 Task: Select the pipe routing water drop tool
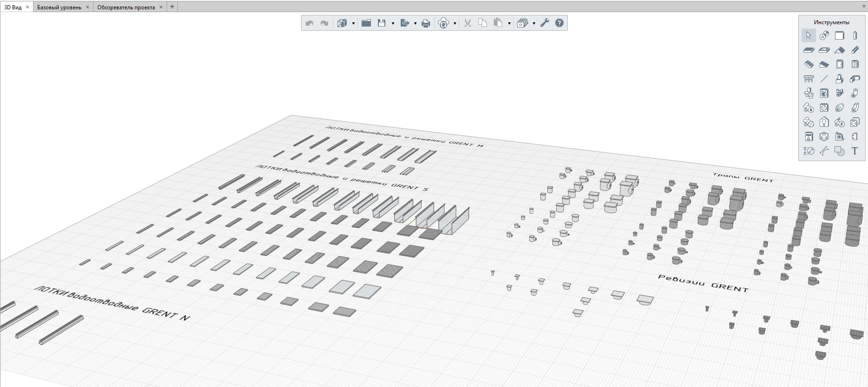[x=809, y=108]
